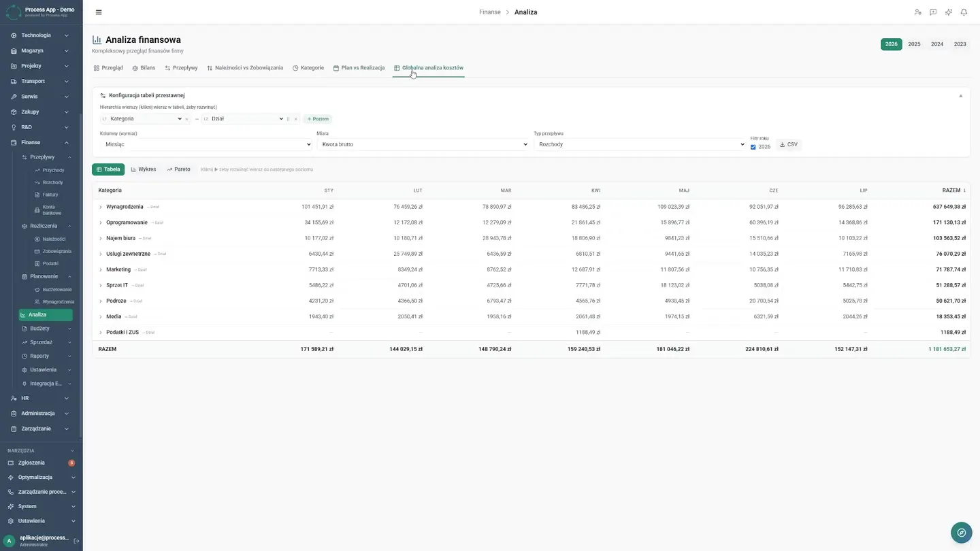Switch to the Kategorie tab
The image size is (980, 551).
point(308,68)
